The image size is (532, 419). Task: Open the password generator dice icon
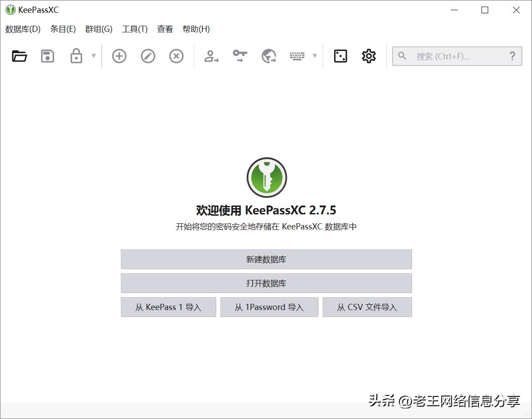(340, 56)
